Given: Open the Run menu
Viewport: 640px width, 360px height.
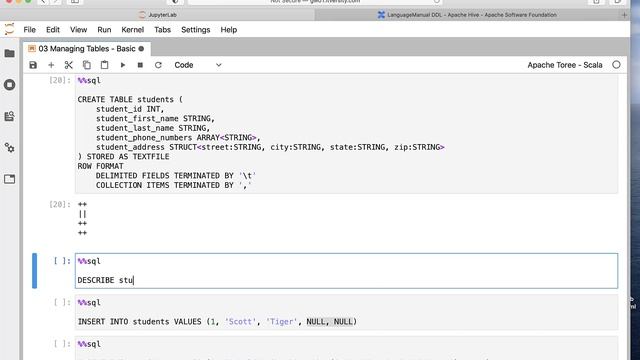Looking at the screenshot, I should pyautogui.click(x=104, y=30).
